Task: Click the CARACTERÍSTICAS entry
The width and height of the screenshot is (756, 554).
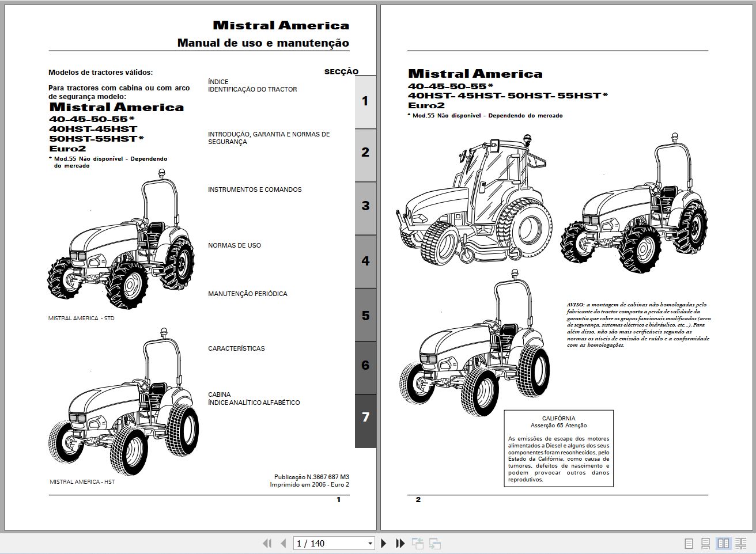Action: click(236, 348)
